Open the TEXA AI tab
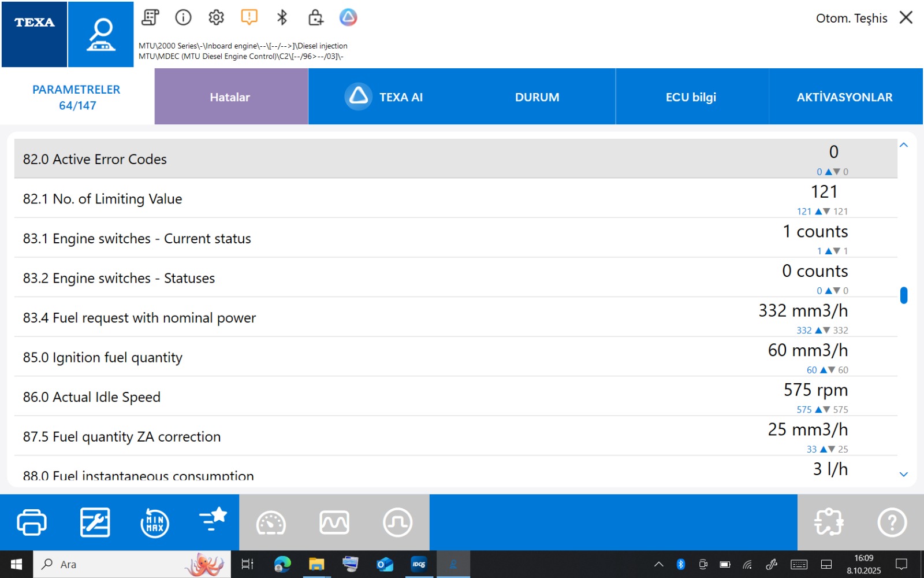The width and height of the screenshot is (924, 578). (385, 97)
